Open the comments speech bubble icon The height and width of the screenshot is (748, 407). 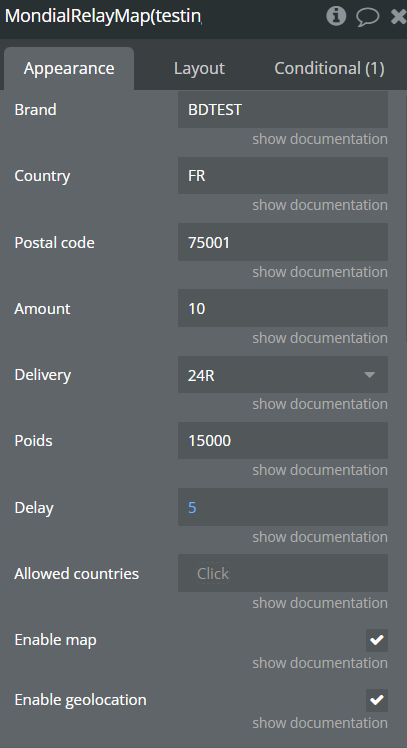(367, 17)
